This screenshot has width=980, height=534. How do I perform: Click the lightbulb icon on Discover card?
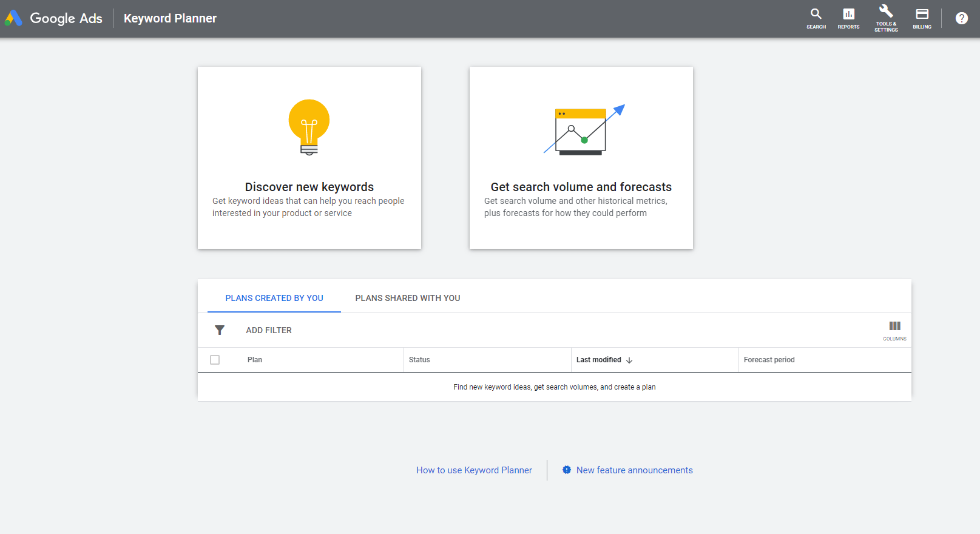coord(309,127)
